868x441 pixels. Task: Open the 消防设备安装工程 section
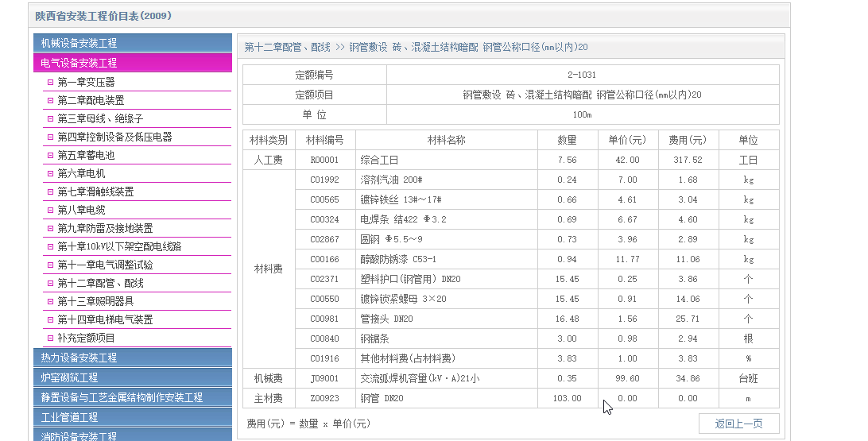coord(132,435)
